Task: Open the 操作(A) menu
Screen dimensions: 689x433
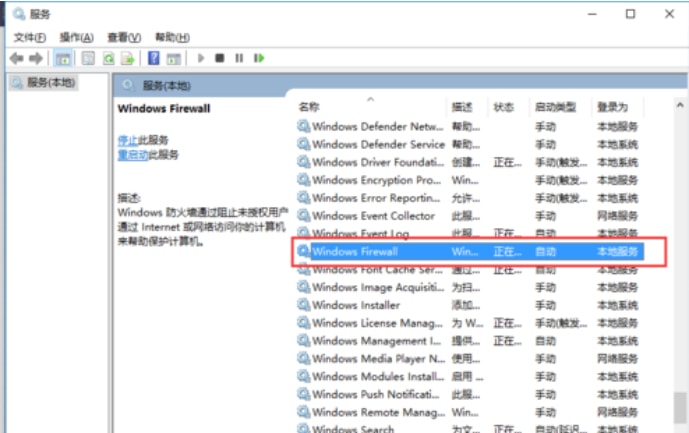Action: [x=76, y=37]
